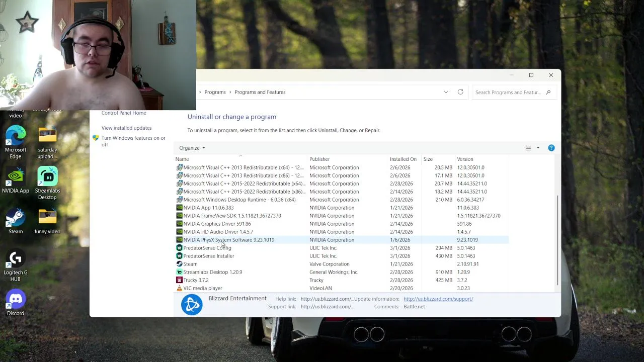644x362 pixels.
Task: Open Turn Windows features on or off
Action: [x=133, y=141]
